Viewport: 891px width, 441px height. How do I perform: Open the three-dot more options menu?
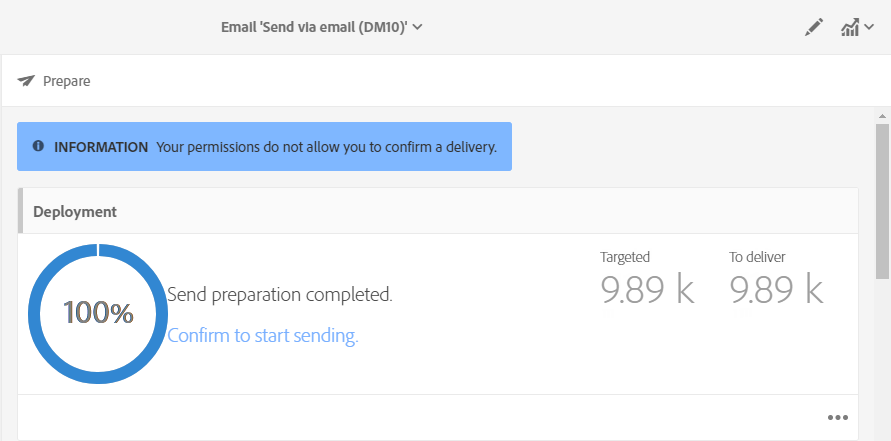(x=838, y=417)
